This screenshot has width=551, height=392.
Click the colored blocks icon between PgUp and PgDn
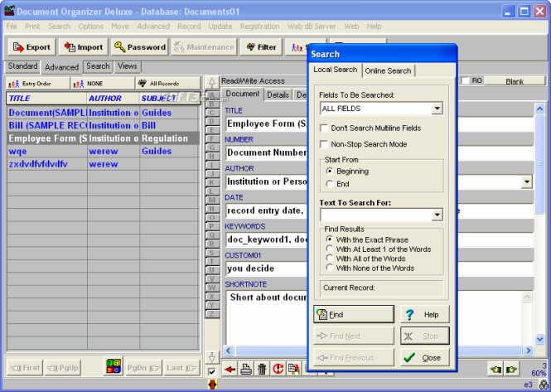pos(114,366)
